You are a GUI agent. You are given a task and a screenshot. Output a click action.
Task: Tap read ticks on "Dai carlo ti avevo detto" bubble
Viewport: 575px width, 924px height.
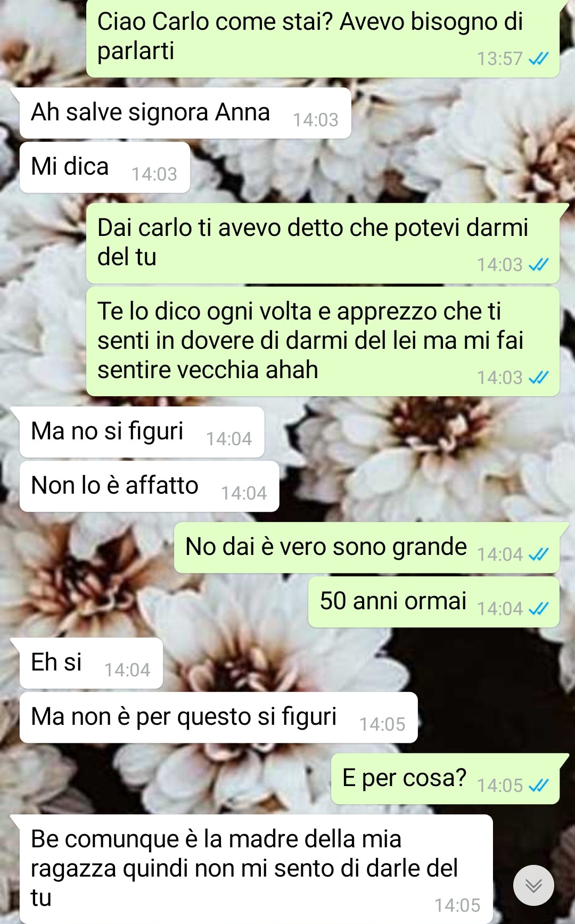point(538,265)
